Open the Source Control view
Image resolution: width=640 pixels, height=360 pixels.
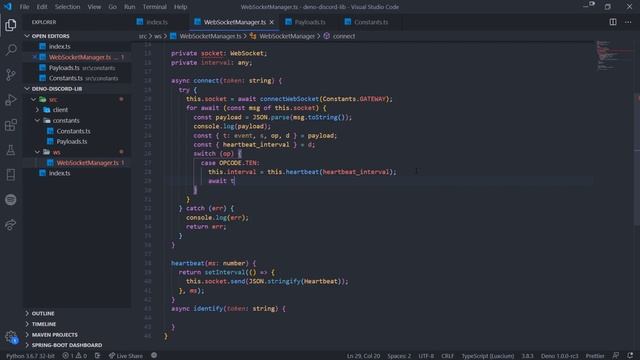[11, 75]
